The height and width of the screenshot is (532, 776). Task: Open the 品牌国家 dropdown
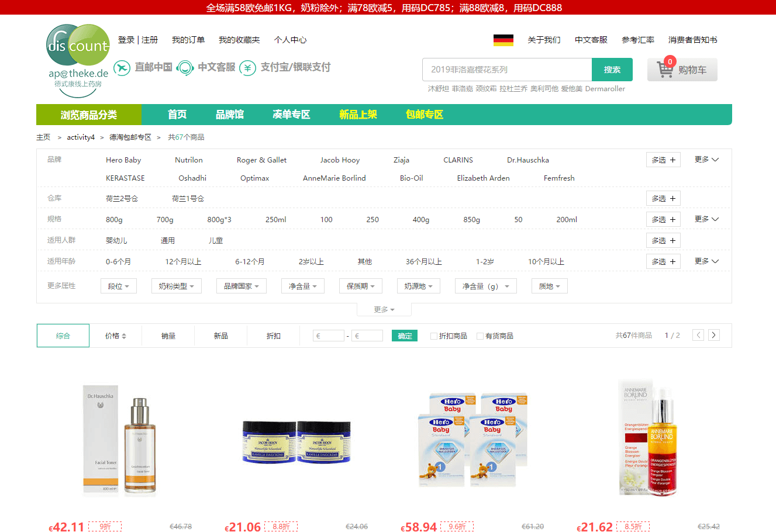[241, 286]
